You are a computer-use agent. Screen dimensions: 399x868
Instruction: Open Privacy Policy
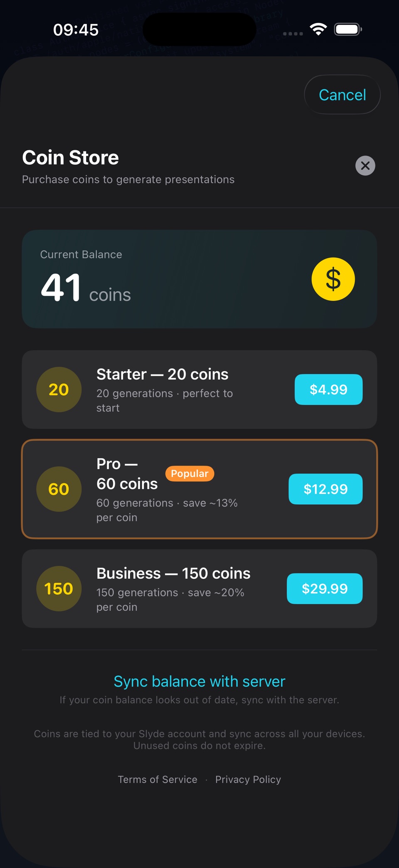[x=248, y=779]
